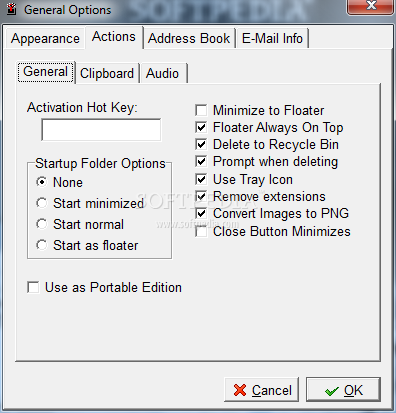Enable Minimize to Floater checkbox
Image resolution: width=396 pixels, height=413 pixels.
coord(201,110)
